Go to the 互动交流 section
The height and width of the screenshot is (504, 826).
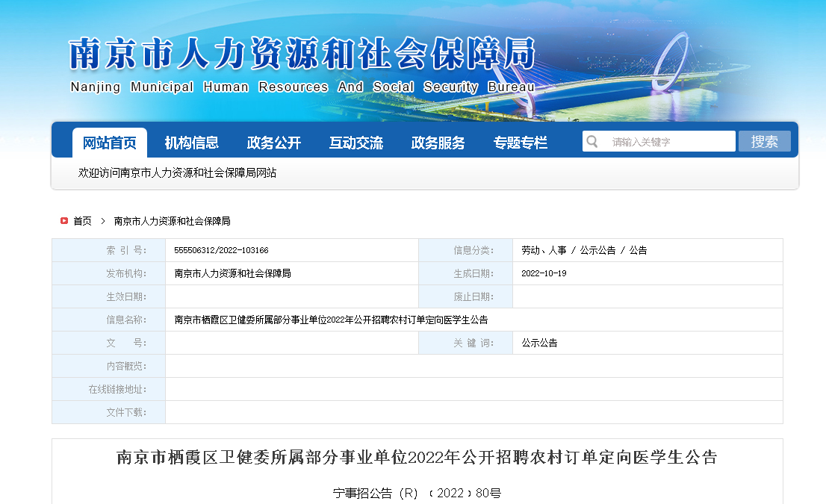356,143
